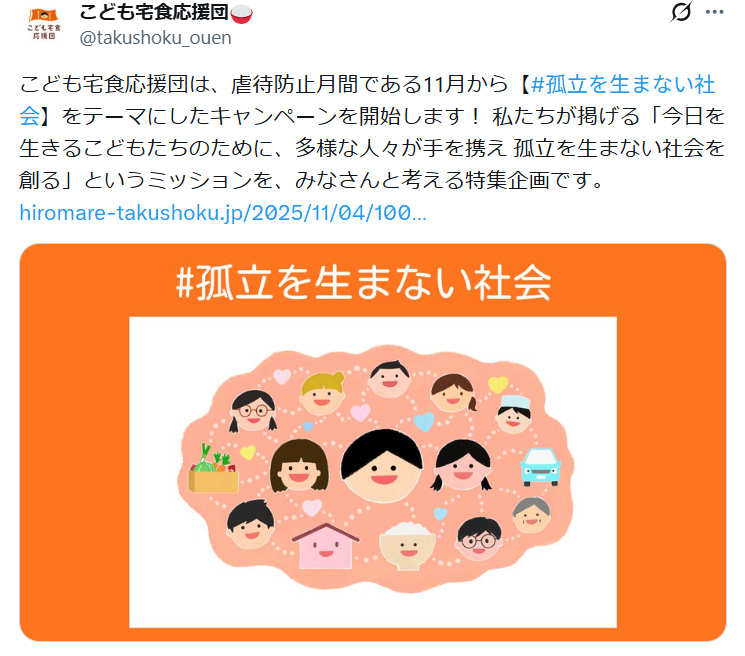
Task: Open the こども宅食応援団 display name
Action: pos(154,12)
